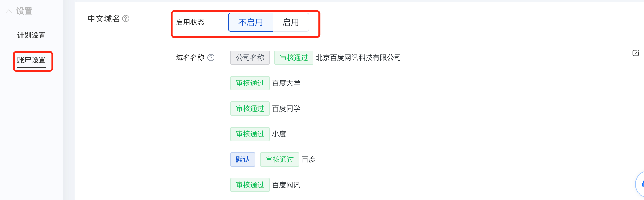Open the floating assistant icon at right edge
This screenshot has width=644, height=200.
[x=640, y=184]
